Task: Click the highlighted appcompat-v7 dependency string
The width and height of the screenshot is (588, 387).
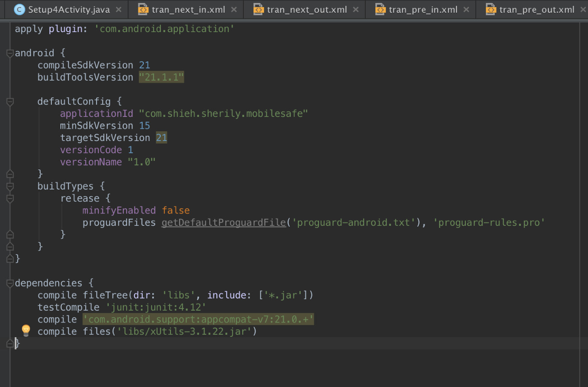Action: click(198, 319)
